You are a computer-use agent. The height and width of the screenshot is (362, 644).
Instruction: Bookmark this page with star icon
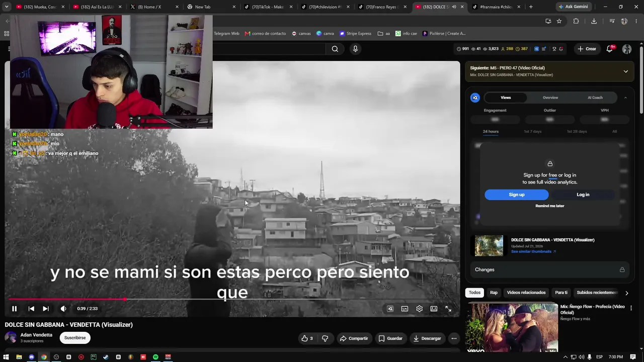[559, 21]
